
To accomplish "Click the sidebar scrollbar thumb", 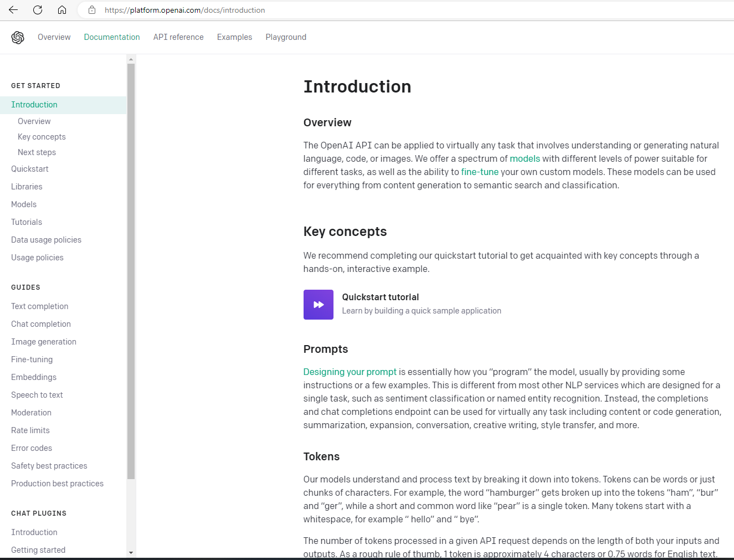I will click(131, 271).
